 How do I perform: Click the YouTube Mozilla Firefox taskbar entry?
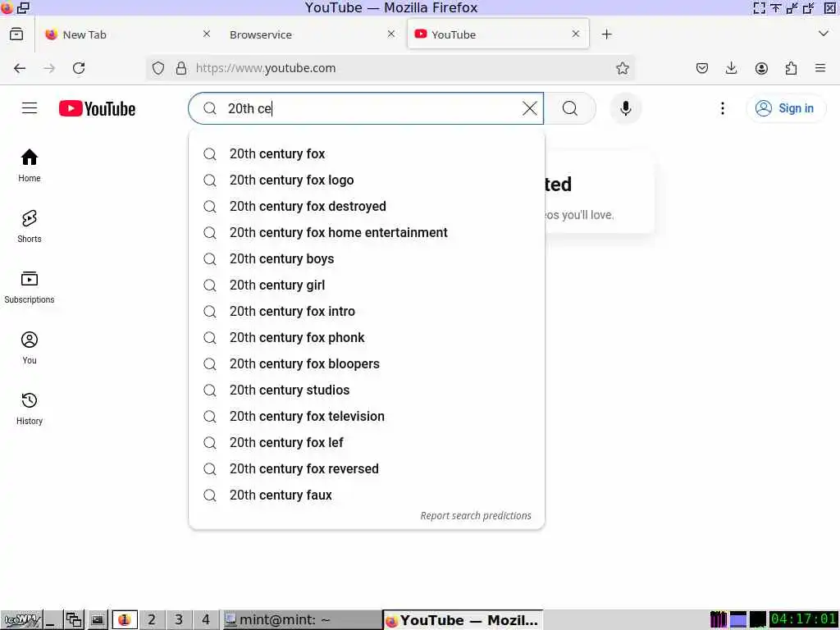pos(463,620)
